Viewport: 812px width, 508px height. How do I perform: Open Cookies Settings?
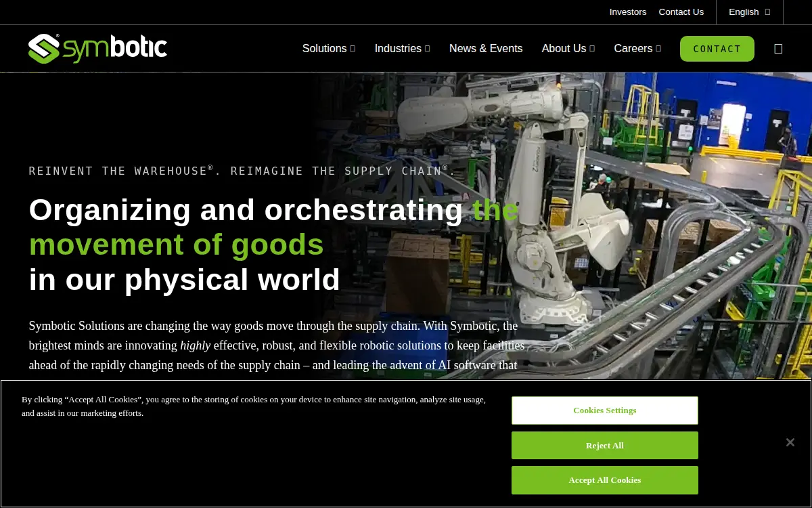(605, 410)
